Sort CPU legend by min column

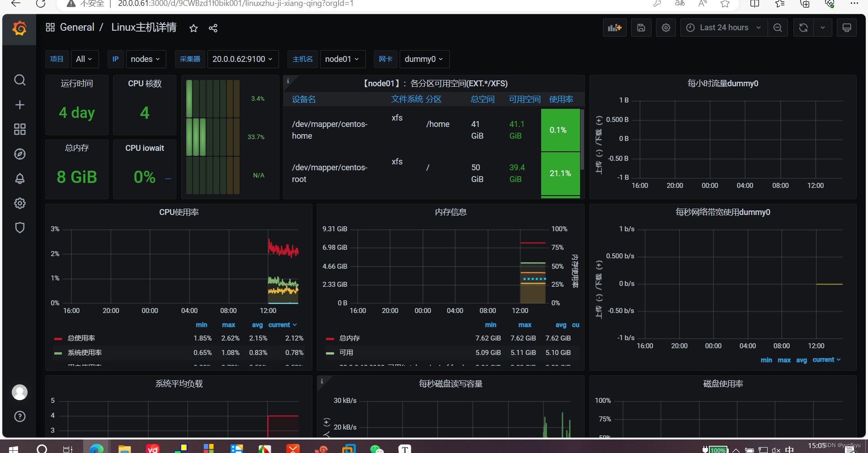click(201, 325)
